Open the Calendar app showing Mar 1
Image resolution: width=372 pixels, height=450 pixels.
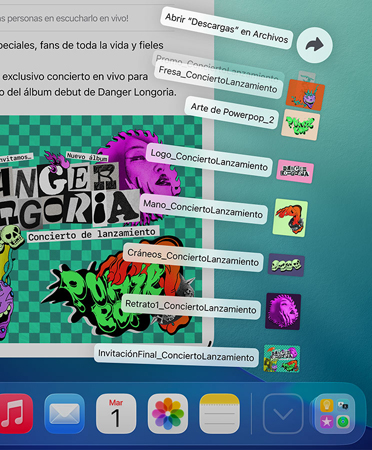tap(116, 414)
